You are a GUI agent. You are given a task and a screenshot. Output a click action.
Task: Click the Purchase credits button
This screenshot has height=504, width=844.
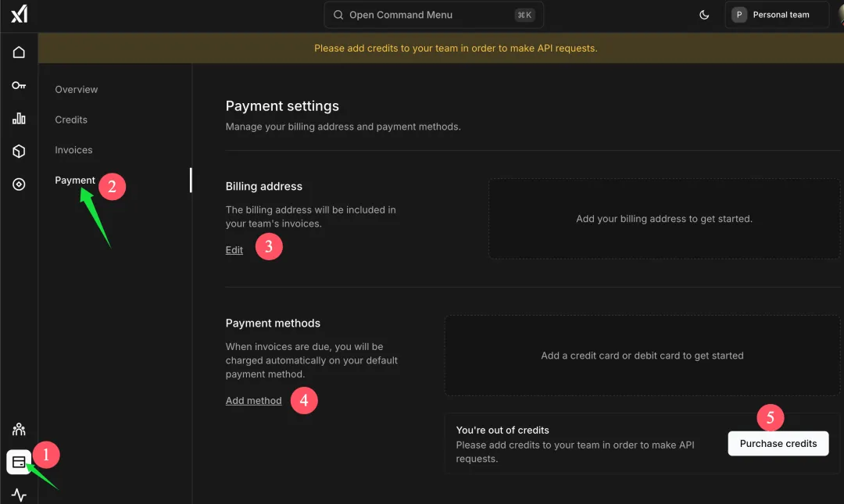[x=778, y=444]
